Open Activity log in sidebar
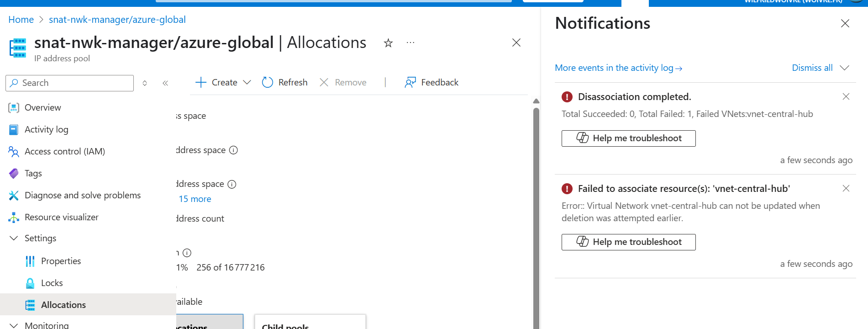 [46, 129]
